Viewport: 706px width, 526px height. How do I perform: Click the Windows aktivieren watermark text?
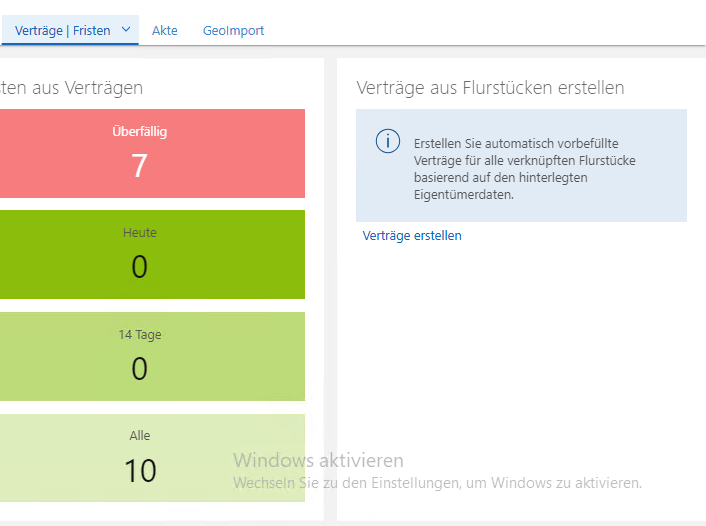pos(318,461)
